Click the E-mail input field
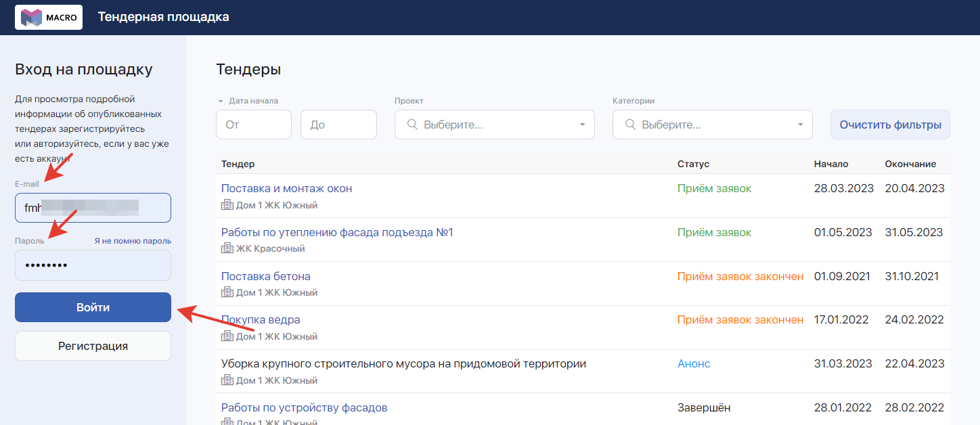980x425 pixels. tap(93, 208)
